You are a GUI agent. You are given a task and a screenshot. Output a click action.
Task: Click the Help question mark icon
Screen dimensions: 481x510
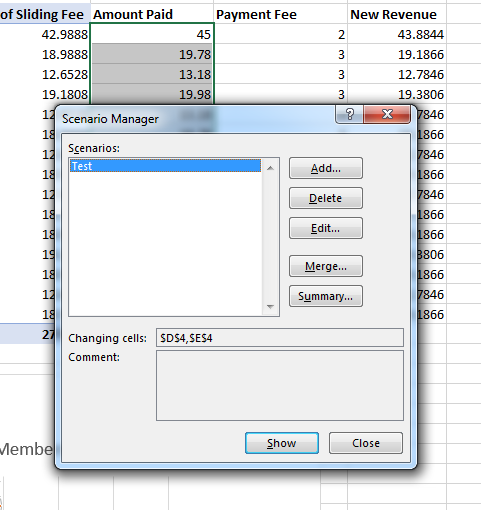(349, 115)
